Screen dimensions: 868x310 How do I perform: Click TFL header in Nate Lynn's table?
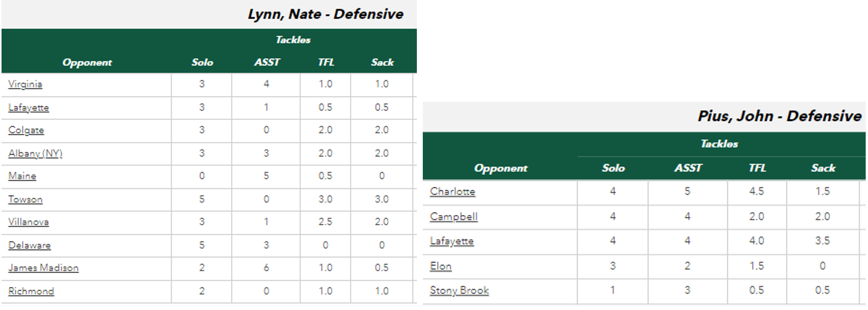point(326,62)
